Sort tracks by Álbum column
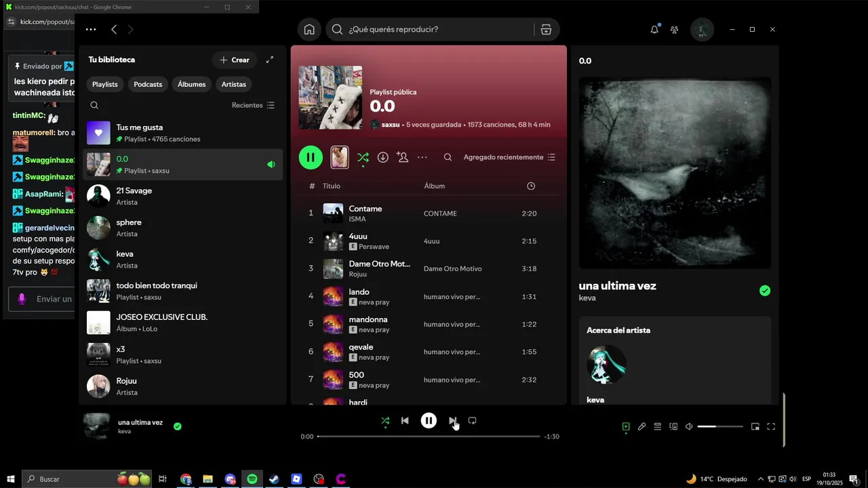This screenshot has height=488, width=868. pos(435,186)
